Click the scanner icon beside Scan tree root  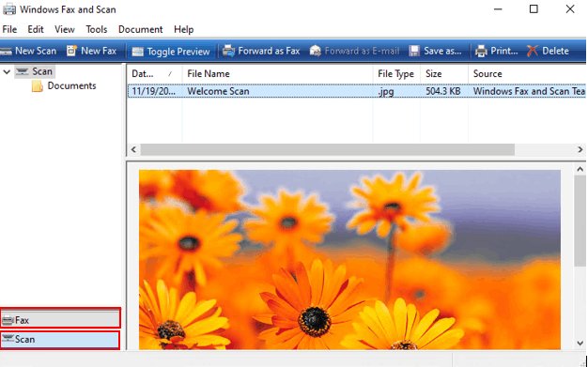point(23,71)
